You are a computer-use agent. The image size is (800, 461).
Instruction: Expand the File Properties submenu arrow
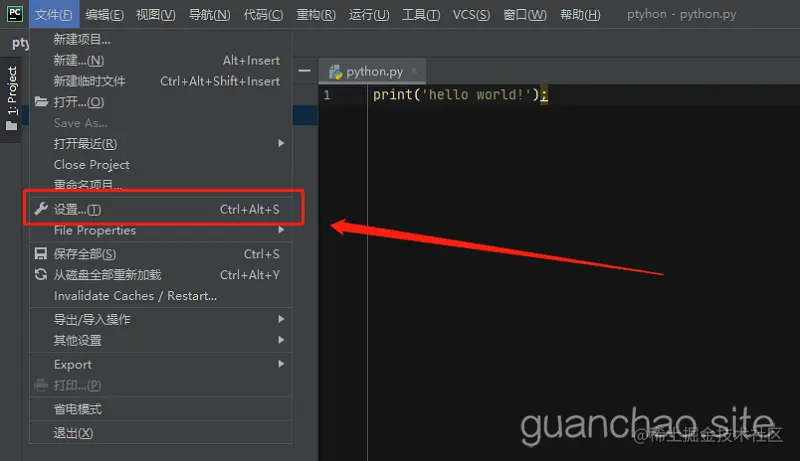281,230
